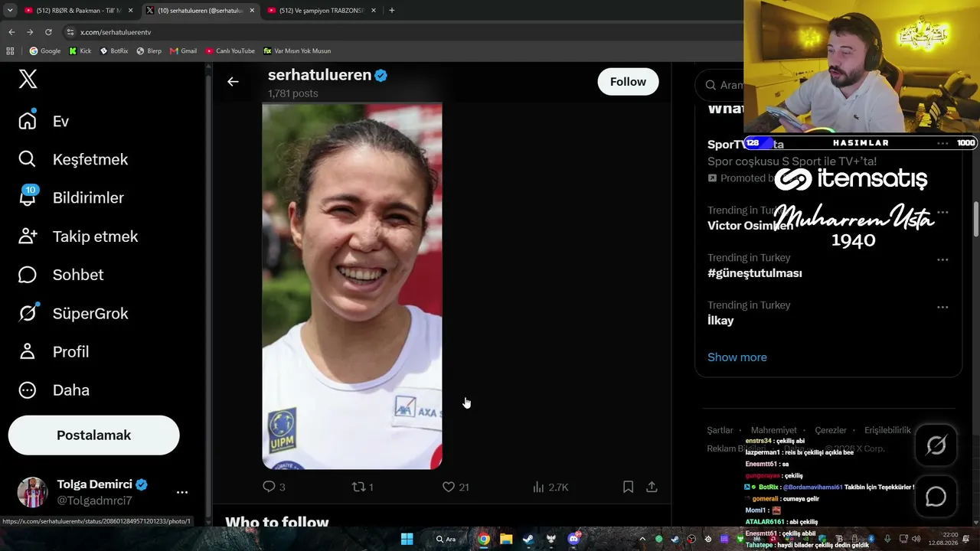
Task: Open the SüperGrok icon in sidebar
Action: click(28, 313)
